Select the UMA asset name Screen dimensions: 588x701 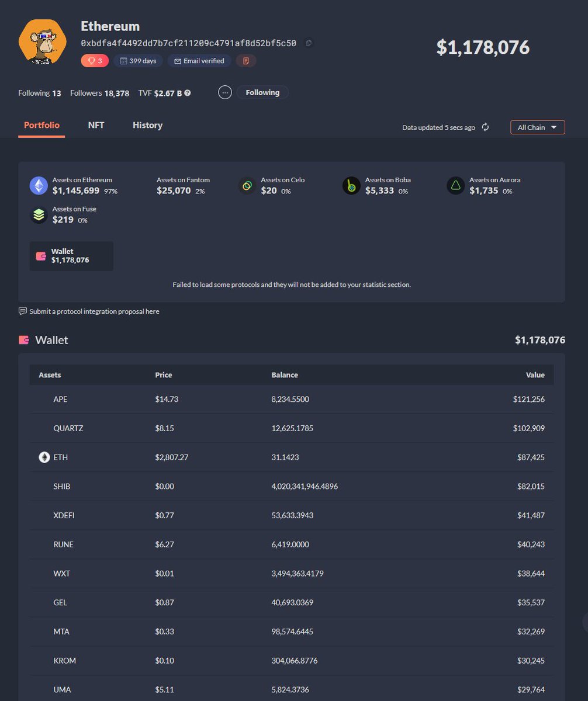pyautogui.click(x=62, y=690)
